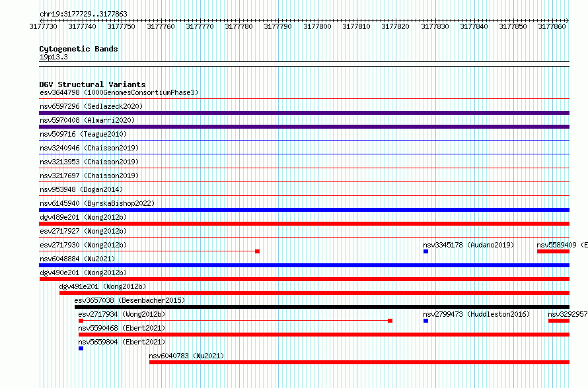Open variant dgv489e201 (Wong2012b) label

(83, 217)
